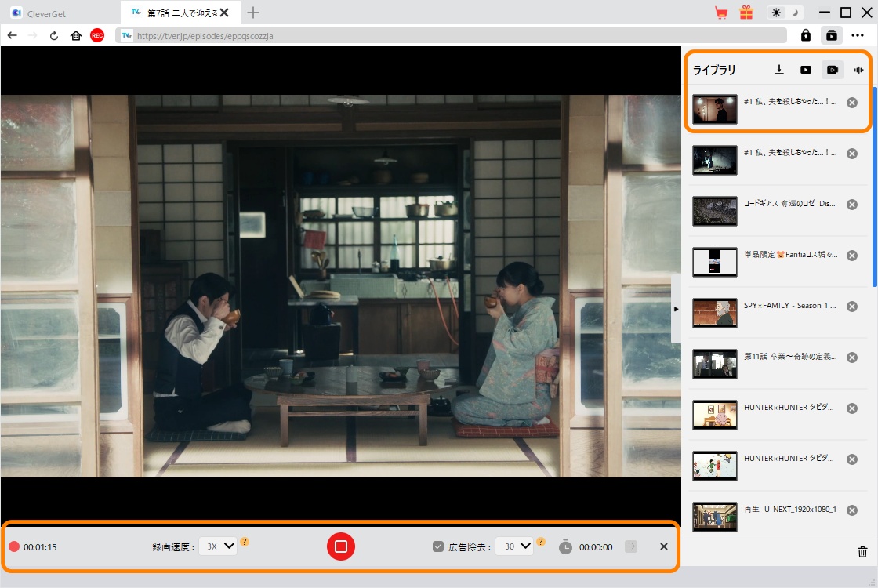Select the コードギアス 奪還のロゼ title
This screenshot has height=588, width=878.
[x=789, y=203]
